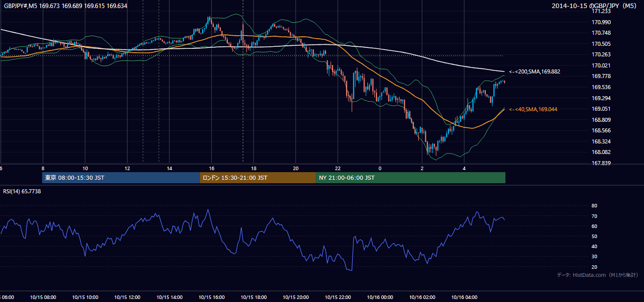Click the RSI(14) 65.7738 indicator label
The height and width of the screenshot is (302, 644).
(x=22, y=191)
